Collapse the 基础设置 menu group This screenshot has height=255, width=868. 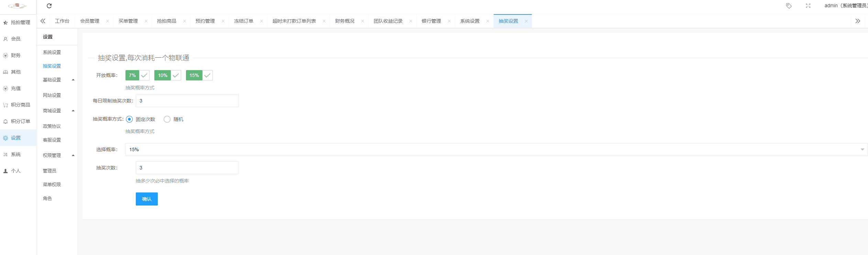[57, 80]
